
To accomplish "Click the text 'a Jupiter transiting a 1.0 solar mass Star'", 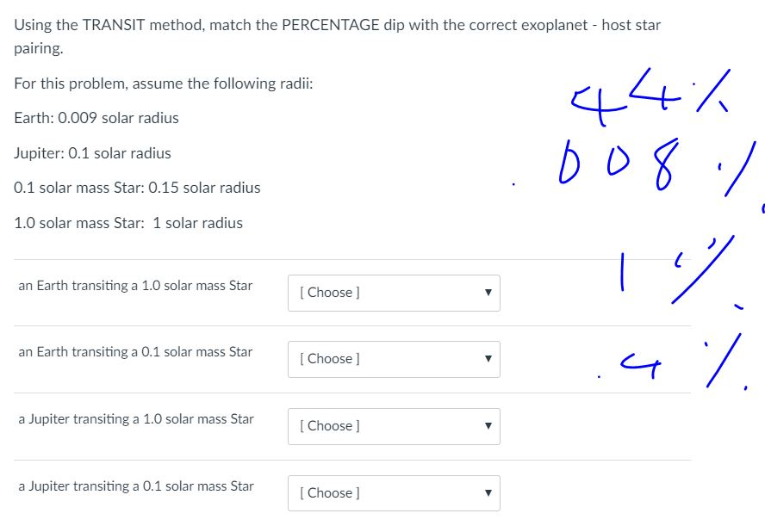I will (136, 419).
